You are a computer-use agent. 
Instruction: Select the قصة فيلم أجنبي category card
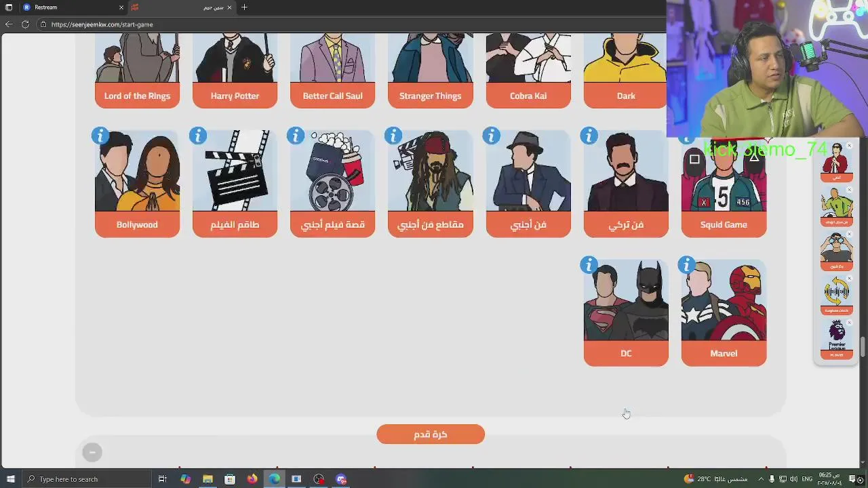333,184
